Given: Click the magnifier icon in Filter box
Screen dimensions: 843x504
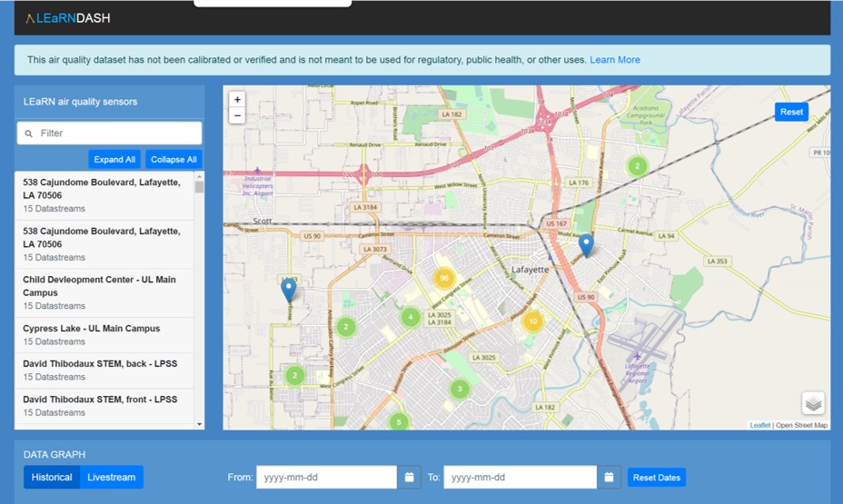Looking at the screenshot, I should click(29, 133).
